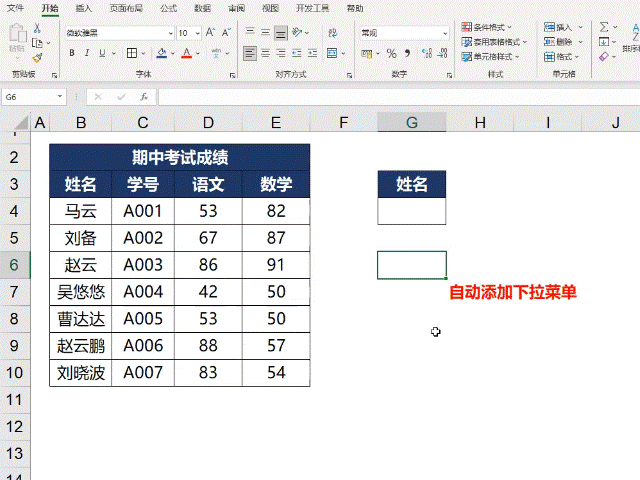Switch to the Data tab

point(202,8)
